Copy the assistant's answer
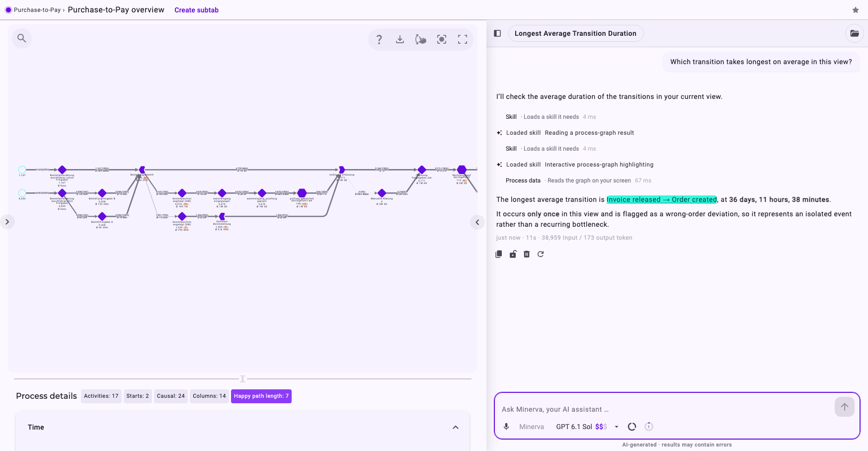Viewport: 868px width, 451px height. click(499, 254)
